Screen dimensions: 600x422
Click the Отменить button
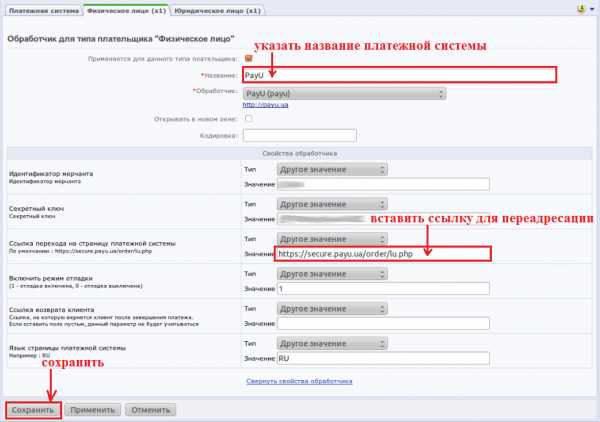point(151,410)
